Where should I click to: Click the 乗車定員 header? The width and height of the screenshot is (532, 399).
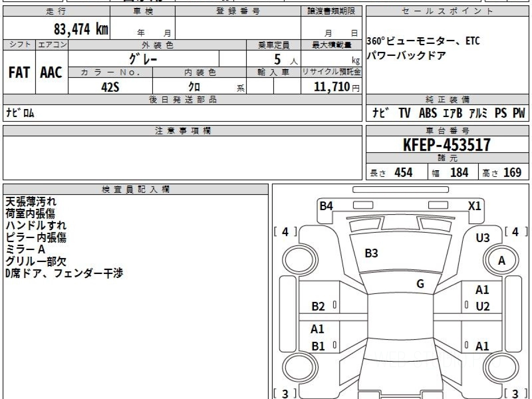click(274, 45)
